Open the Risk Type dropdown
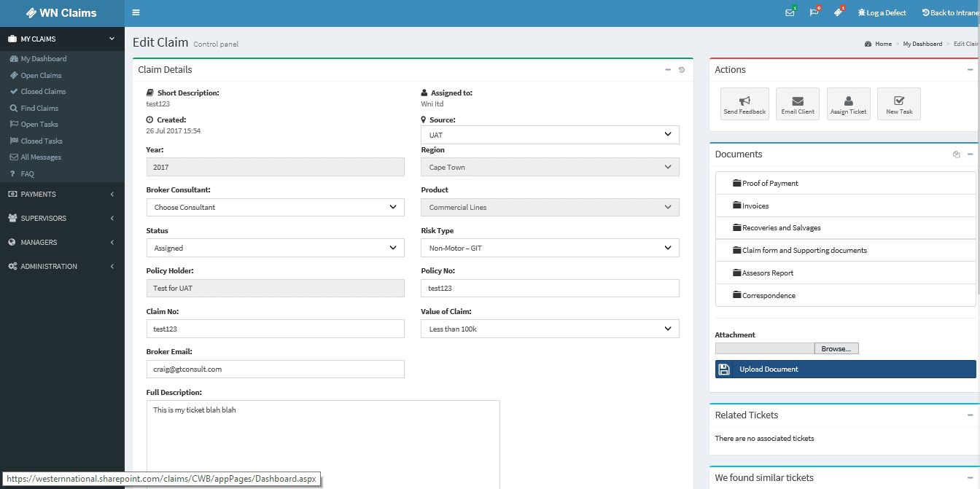The width and height of the screenshot is (980, 489). (x=550, y=248)
